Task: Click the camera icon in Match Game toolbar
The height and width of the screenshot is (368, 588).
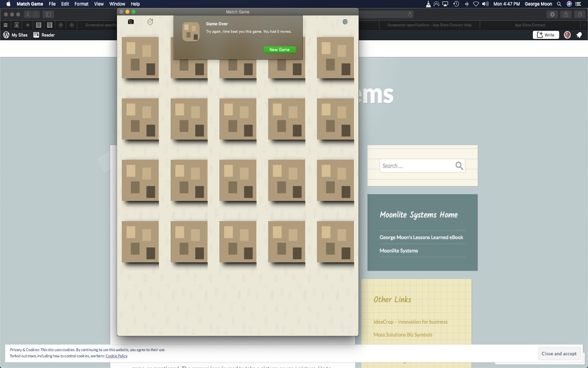Action: click(x=130, y=22)
